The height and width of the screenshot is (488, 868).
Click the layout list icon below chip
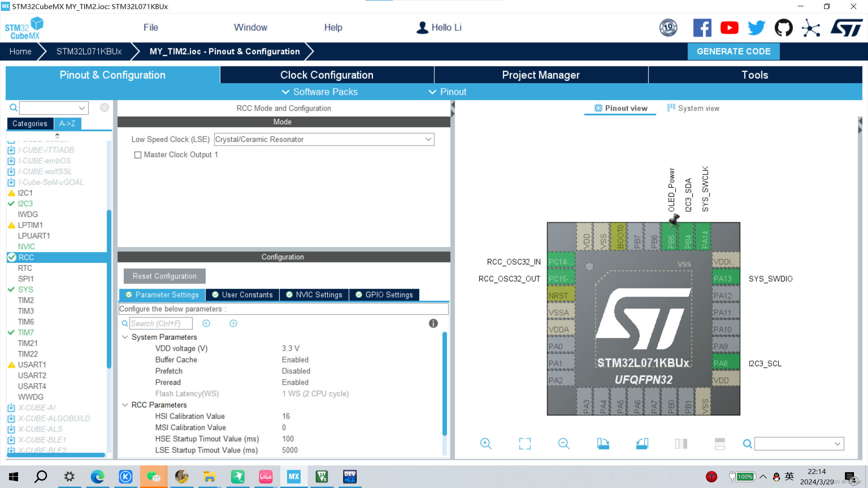pos(720,444)
